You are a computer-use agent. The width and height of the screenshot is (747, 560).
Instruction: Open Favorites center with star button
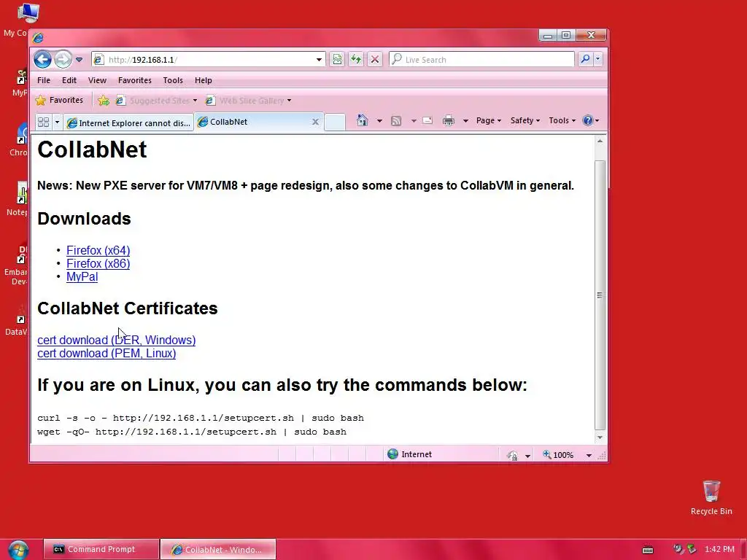pos(60,100)
